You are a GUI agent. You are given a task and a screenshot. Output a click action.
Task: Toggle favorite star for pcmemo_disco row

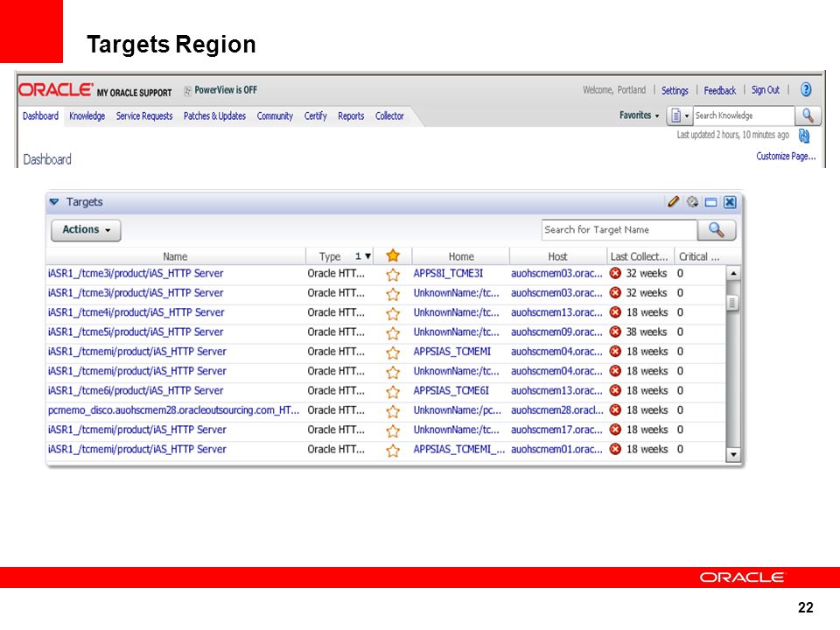pyautogui.click(x=393, y=411)
